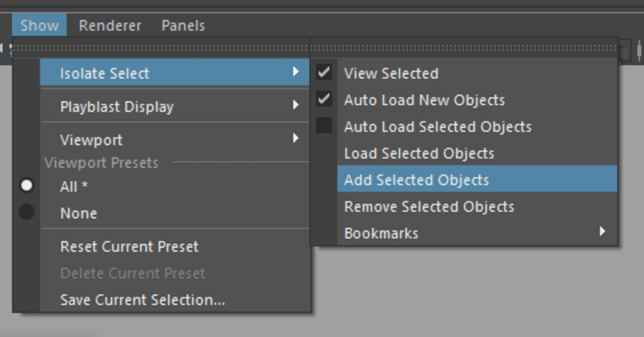The image size is (644, 337).
Task: Click Add Selected Objects
Action: click(416, 180)
